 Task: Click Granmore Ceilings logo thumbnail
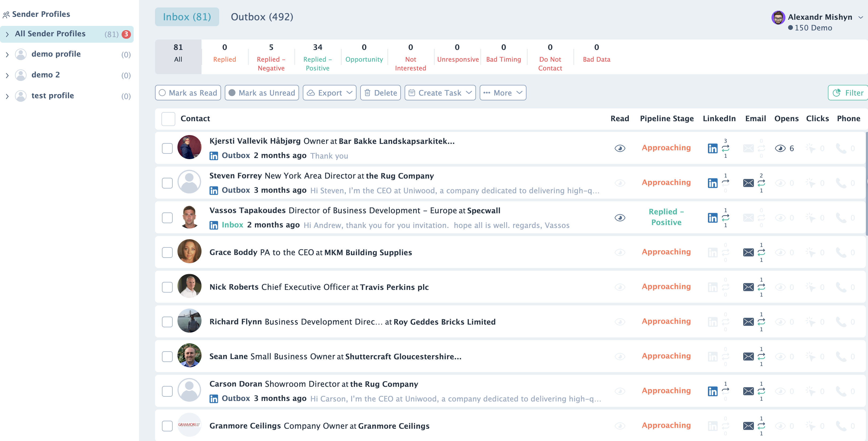tap(189, 425)
